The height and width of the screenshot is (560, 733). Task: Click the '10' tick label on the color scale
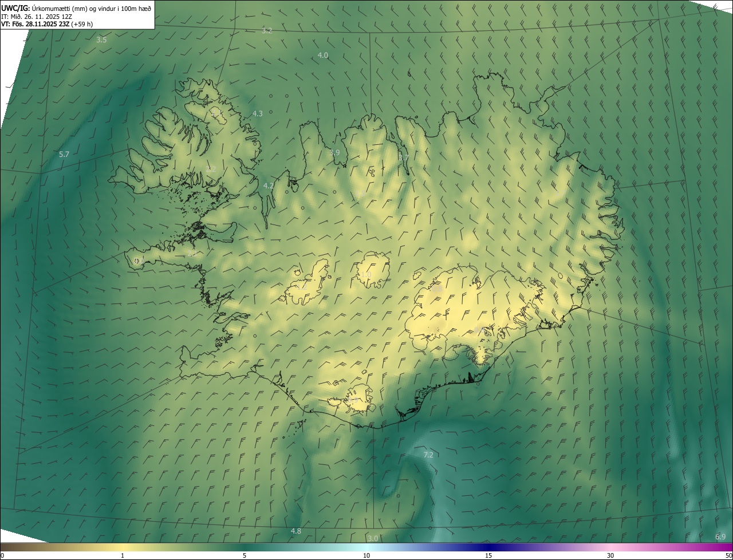pos(366,555)
